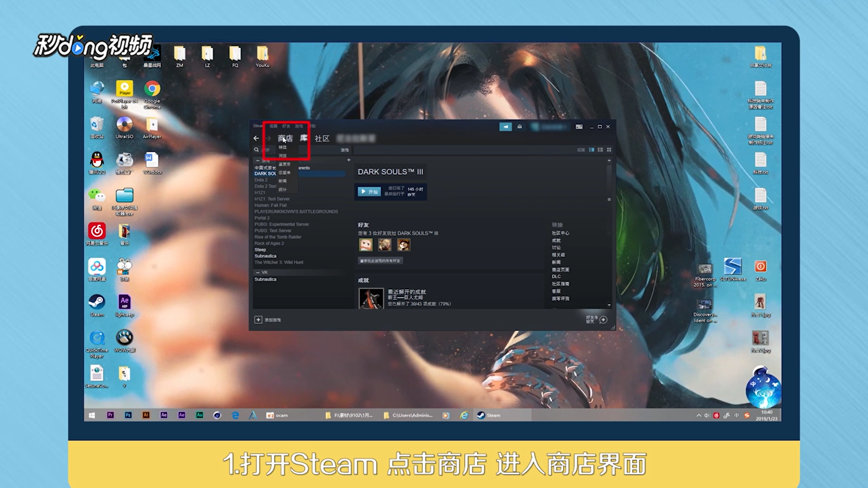Toggle Steam Big Picture mode icon
The image size is (868, 488).
[x=579, y=127]
